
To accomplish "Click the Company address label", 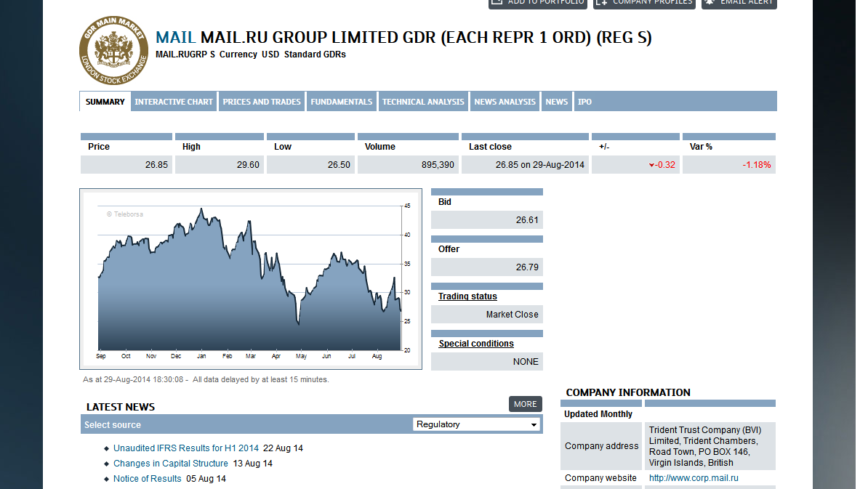I will 602,446.
